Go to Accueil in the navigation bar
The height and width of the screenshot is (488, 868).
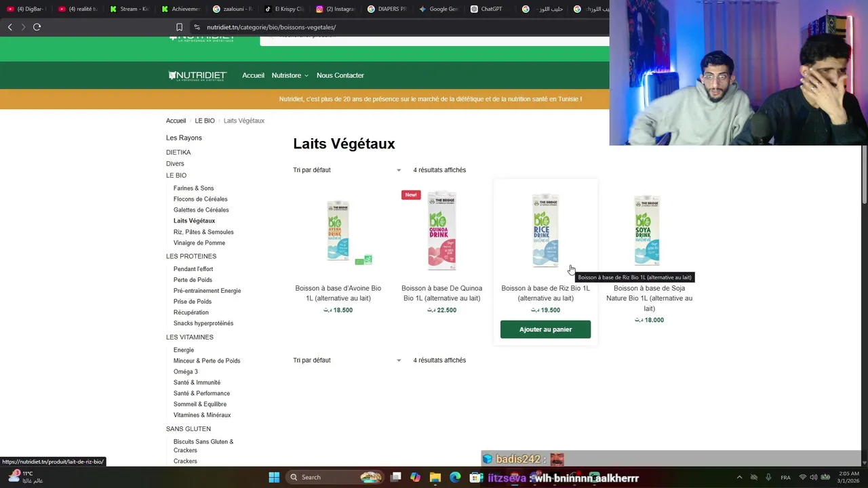pyautogui.click(x=253, y=75)
